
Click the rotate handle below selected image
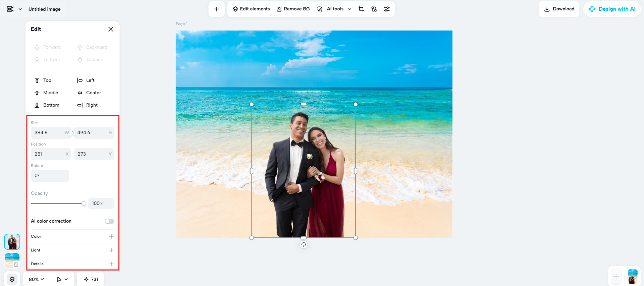coord(304,244)
